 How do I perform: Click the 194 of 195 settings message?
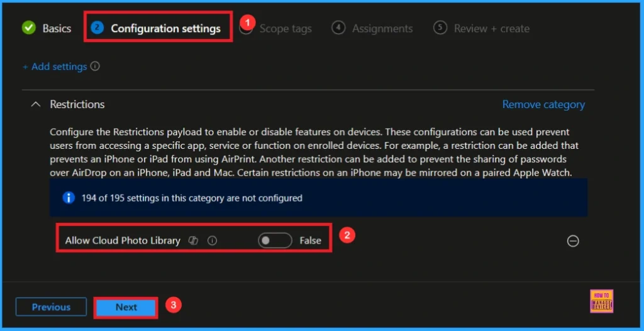coord(192,198)
